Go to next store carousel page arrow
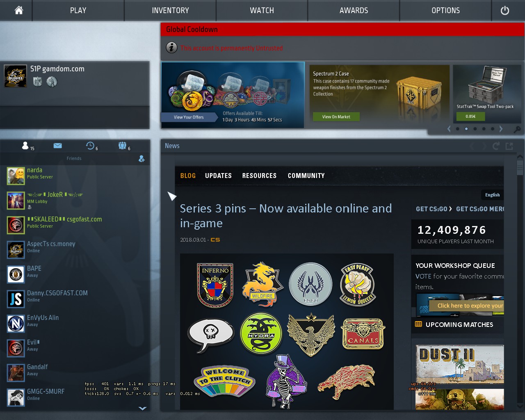 (501, 129)
